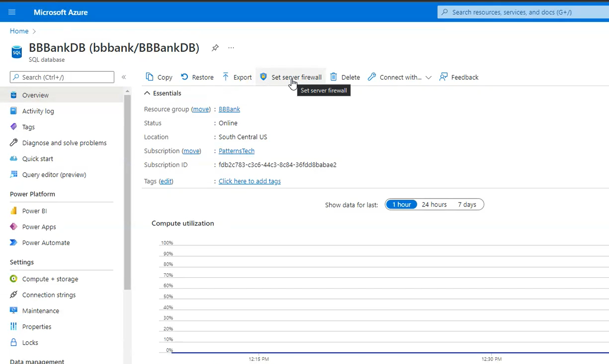Open the Power BI sidebar item
The width and height of the screenshot is (609, 364).
34,211
